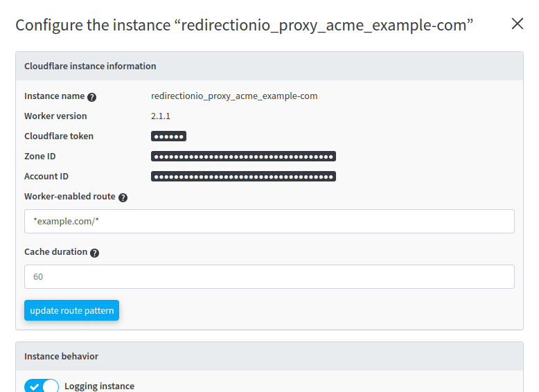Close the configure instance dialog
Viewport: 539px width, 392px height.
coord(517,24)
